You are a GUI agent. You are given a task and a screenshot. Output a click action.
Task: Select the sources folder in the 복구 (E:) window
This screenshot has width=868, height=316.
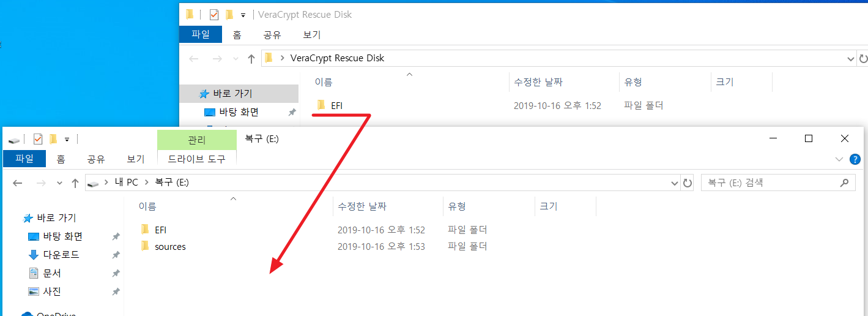coord(170,247)
